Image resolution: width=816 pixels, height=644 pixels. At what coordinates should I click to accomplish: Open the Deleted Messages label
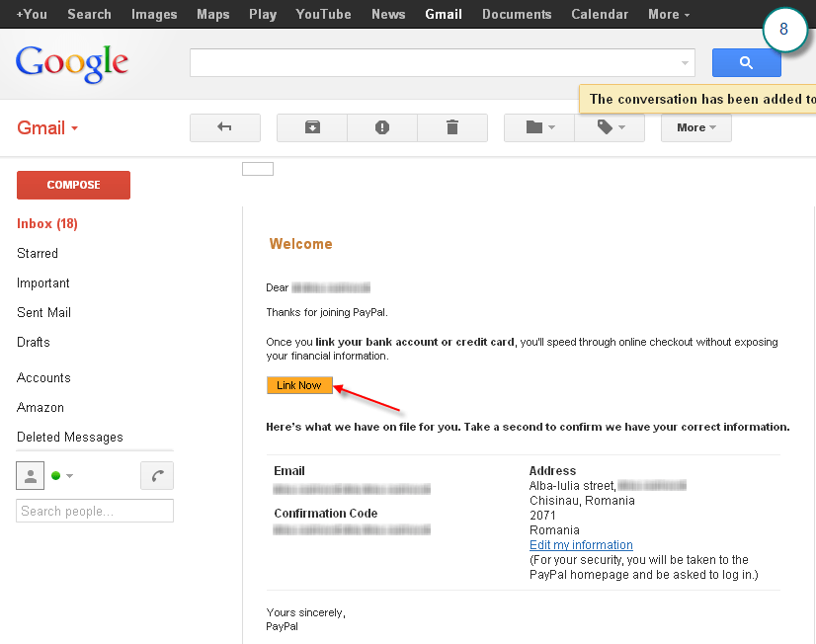pos(70,437)
